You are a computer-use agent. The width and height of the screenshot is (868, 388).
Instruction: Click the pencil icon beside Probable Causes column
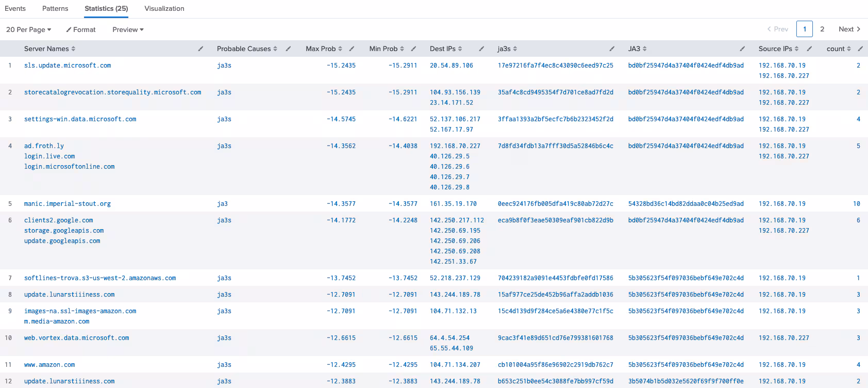click(288, 49)
